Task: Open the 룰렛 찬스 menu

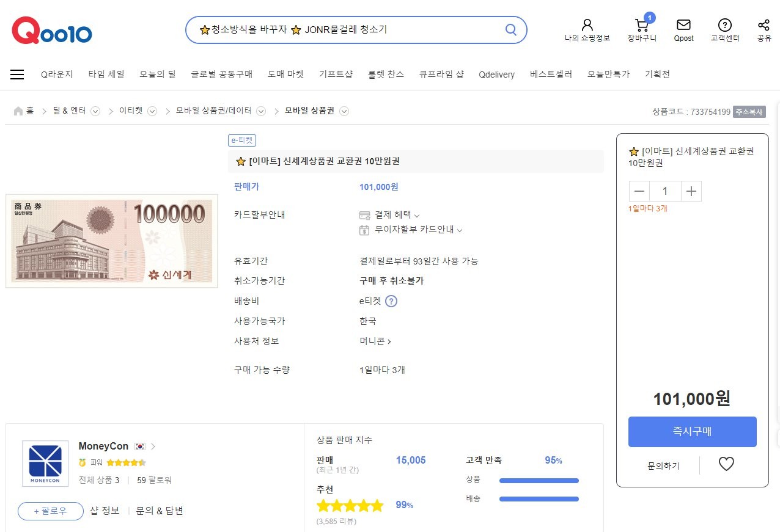Action: (386, 75)
